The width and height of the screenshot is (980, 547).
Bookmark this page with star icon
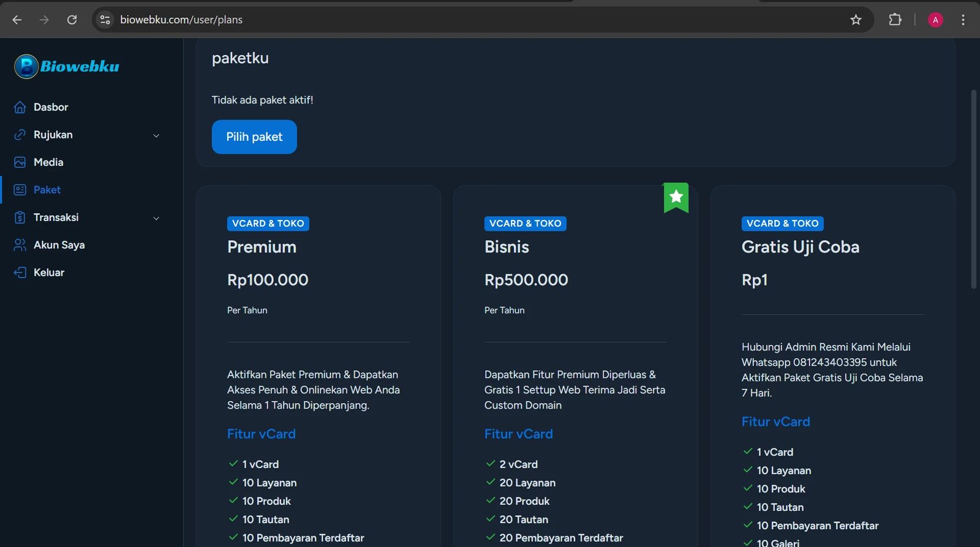click(x=856, y=20)
